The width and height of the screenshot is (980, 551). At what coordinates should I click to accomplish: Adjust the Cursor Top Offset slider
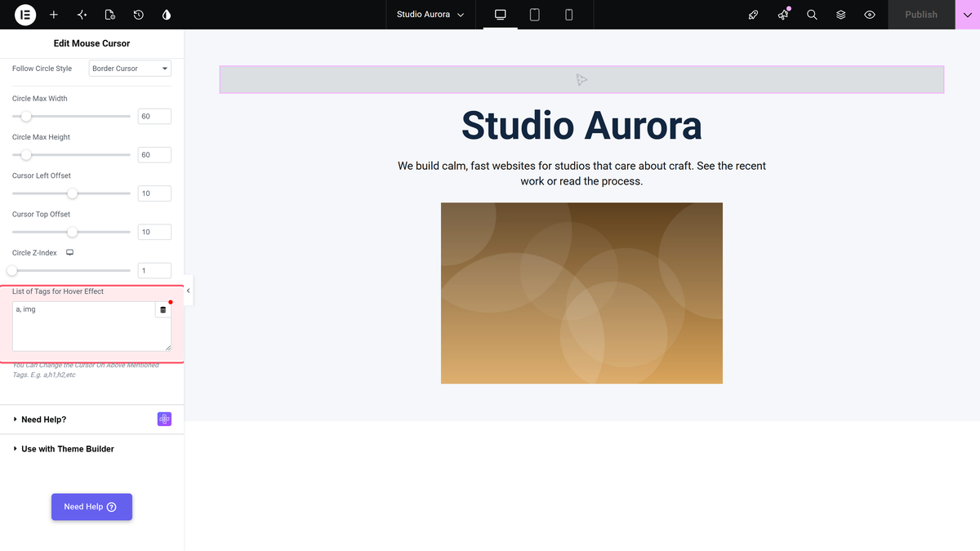click(71, 232)
